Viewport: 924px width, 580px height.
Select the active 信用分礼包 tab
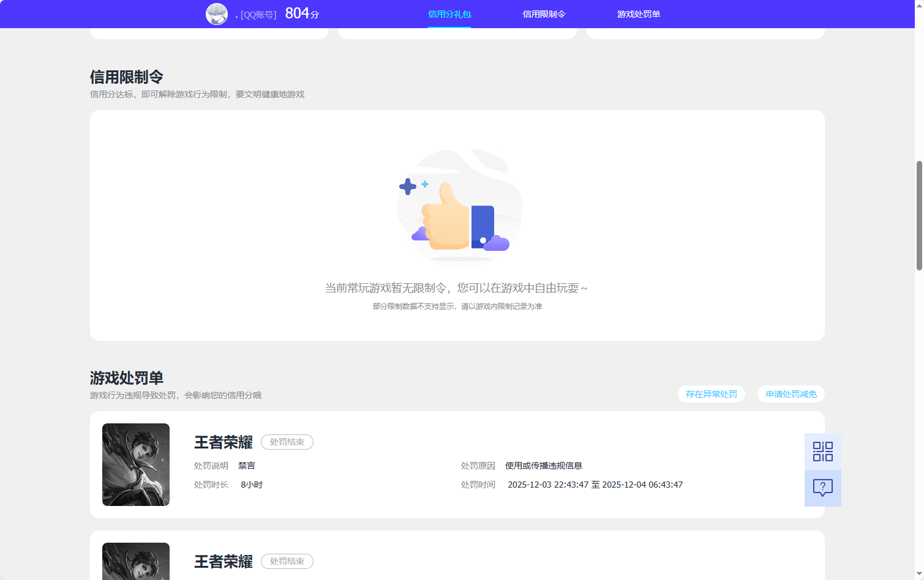click(x=449, y=13)
